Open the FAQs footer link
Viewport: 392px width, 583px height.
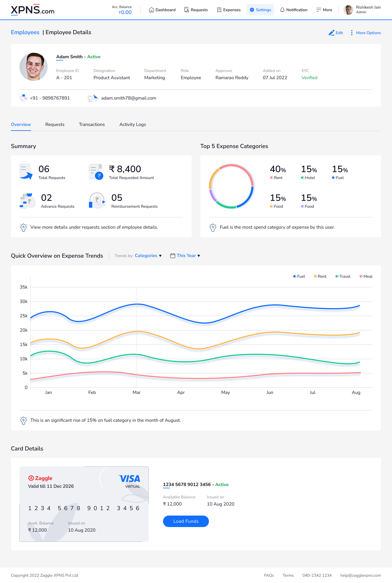269,575
